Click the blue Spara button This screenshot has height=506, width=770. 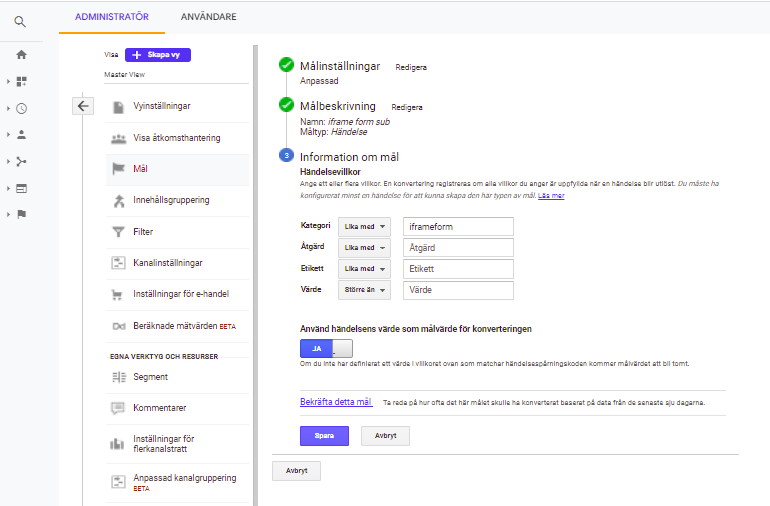(x=324, y=436)
